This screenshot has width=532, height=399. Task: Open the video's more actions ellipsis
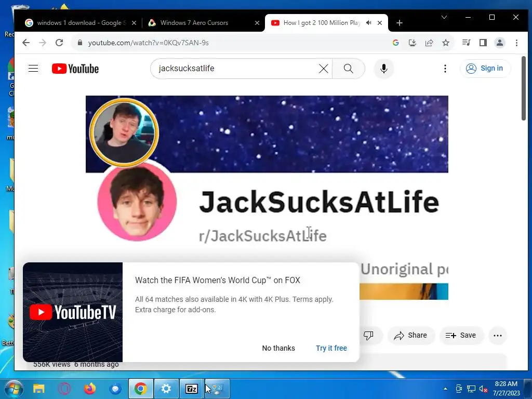(498, 336)
